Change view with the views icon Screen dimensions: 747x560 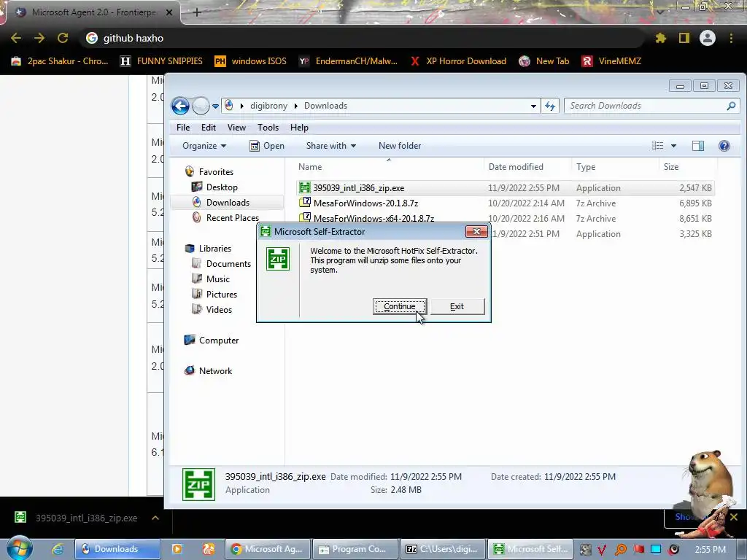tap(657, 146)
